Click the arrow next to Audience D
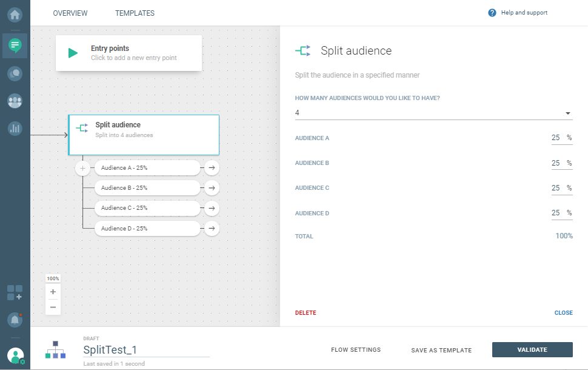 tap(211, 229)
